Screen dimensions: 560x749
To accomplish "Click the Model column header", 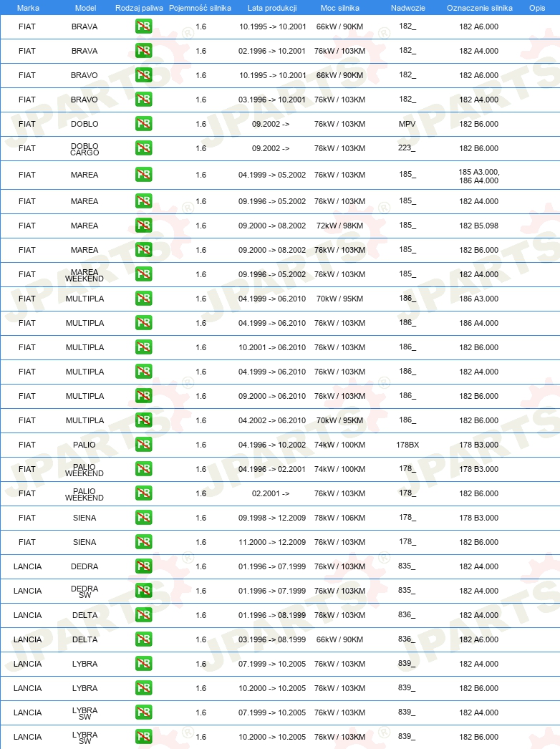I will pyautogui.click(x=85, y=8).
